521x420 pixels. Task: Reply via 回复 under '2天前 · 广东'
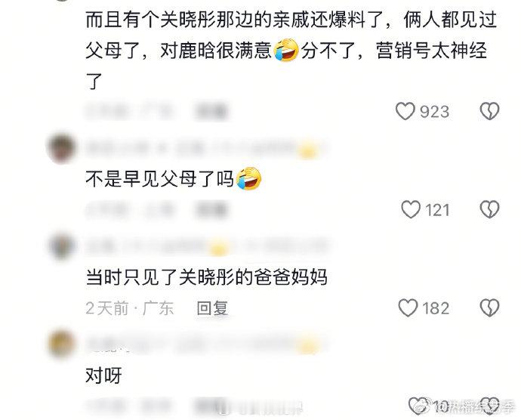212,308
